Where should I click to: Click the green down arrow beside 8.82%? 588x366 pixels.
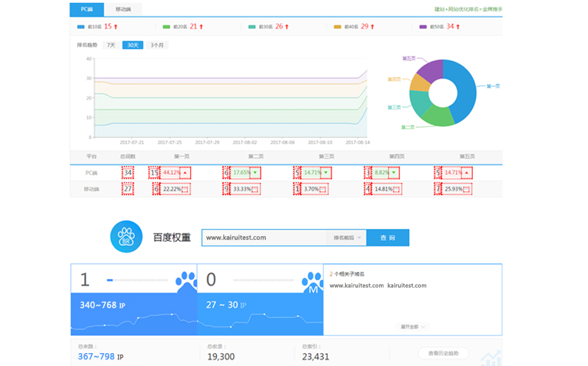(x=393, y=172)
